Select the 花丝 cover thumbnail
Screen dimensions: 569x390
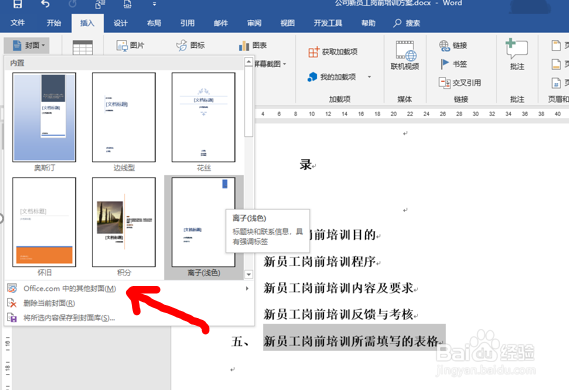pyautogui.click(x=204, y=117)
